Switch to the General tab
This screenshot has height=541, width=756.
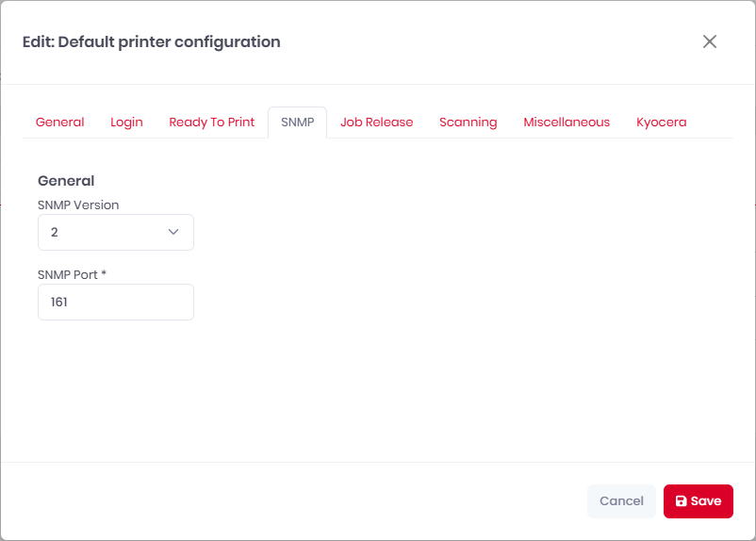pyautogui.click(x=59, y=123)
